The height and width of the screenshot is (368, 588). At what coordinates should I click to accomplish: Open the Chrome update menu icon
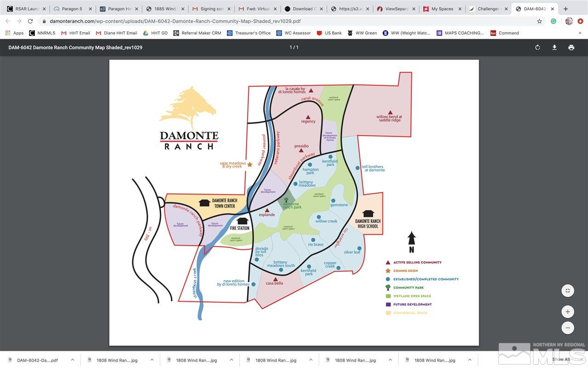pos(580,21)
